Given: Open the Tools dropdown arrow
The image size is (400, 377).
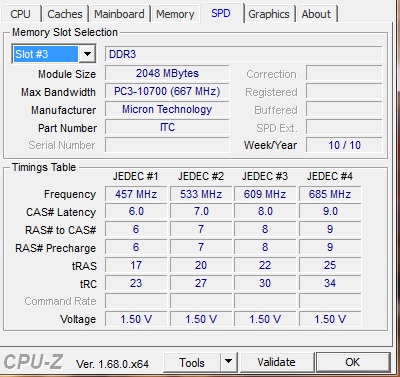Looking at the screenshot, I should tap(228, 362).
